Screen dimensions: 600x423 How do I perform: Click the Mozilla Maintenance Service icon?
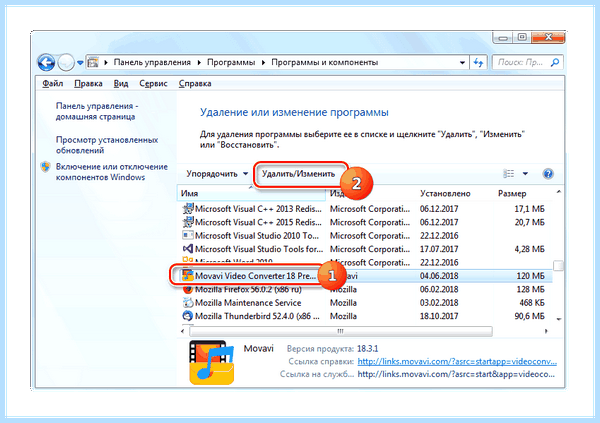(x=188, y=302)
